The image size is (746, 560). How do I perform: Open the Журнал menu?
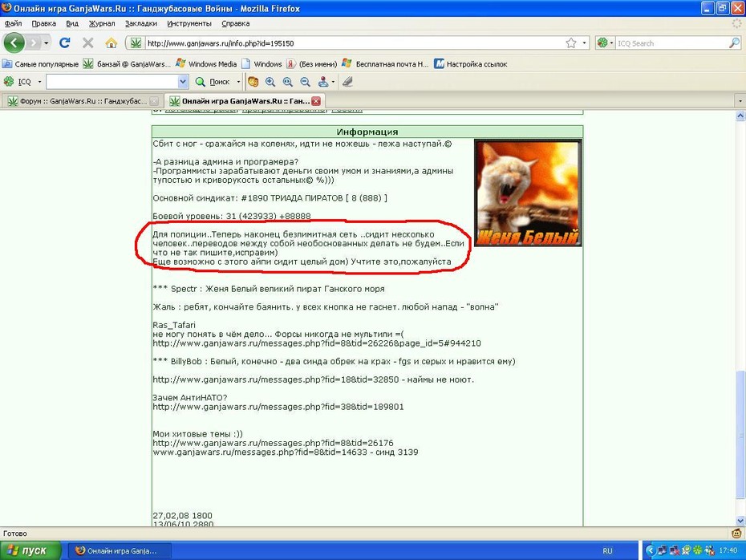click(x=102, y=23)
